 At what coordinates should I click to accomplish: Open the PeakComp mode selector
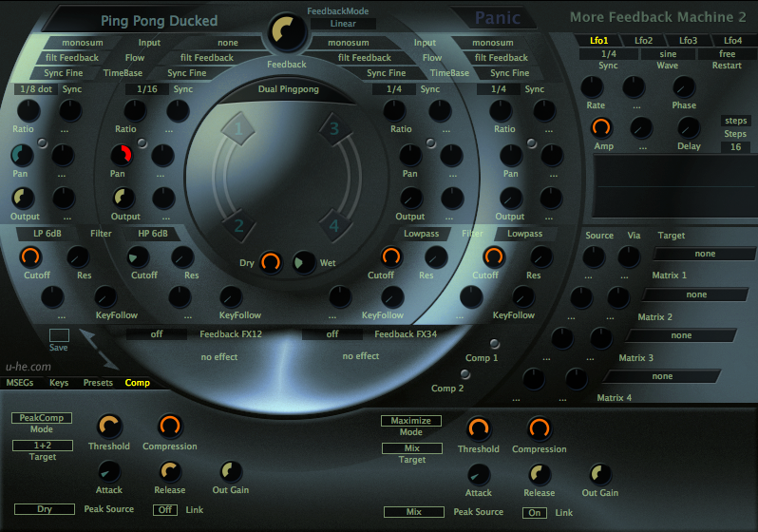tap(42, 417)
